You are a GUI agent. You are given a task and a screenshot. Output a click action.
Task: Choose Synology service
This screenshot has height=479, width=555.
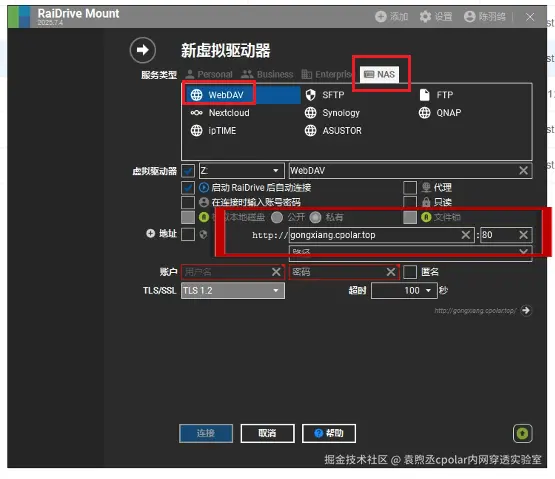click(x=332, y=113)
